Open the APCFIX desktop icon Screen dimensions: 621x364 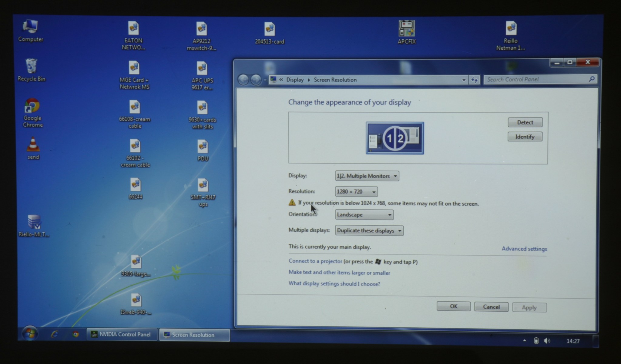407,32
